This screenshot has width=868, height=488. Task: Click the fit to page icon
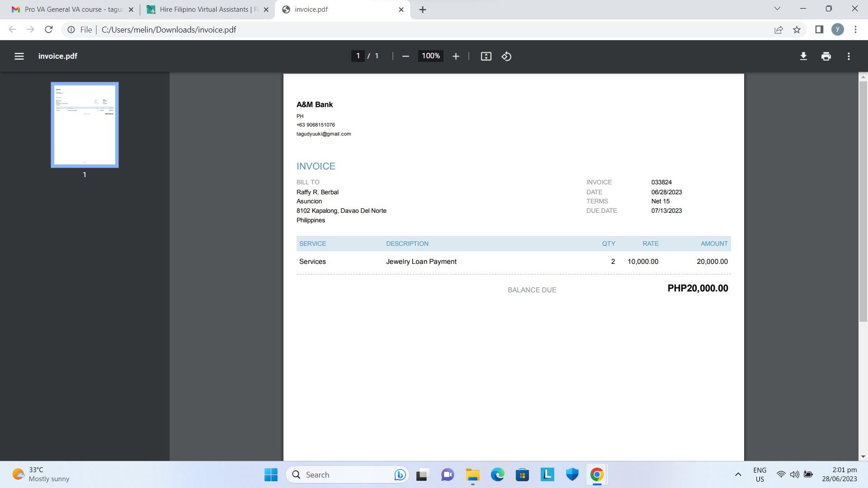pos(486,56)
